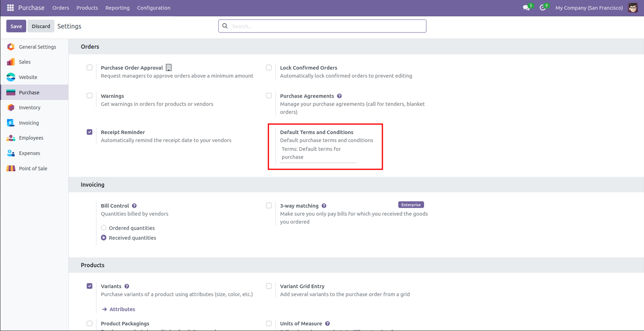Click the Website globe icon

(x=11, y=77)
